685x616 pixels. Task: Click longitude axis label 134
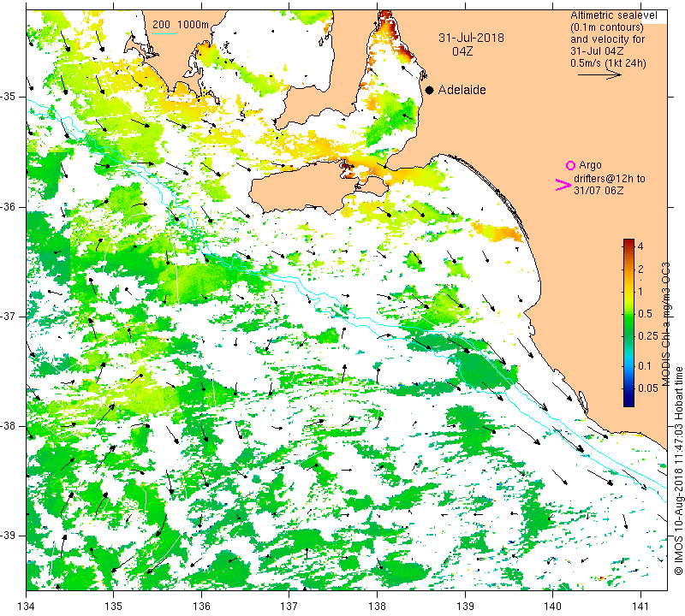tap(27, 606)
